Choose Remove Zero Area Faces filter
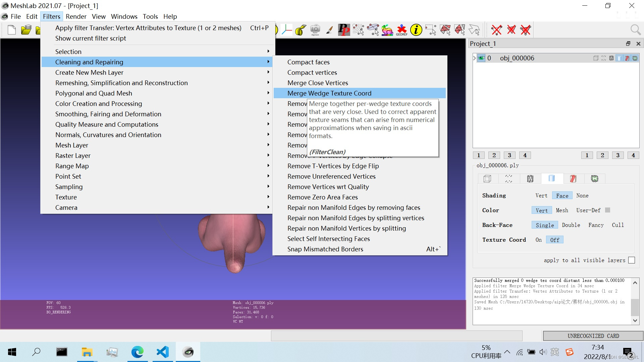This screenshot has height=362, width=644. (x=322, y=197)
